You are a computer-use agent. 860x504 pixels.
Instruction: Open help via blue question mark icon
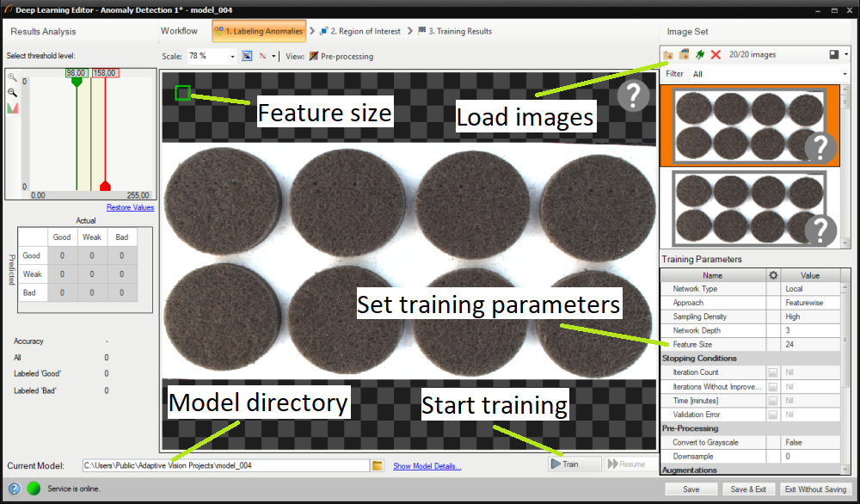pyautogui.click(x=14, y=489)
